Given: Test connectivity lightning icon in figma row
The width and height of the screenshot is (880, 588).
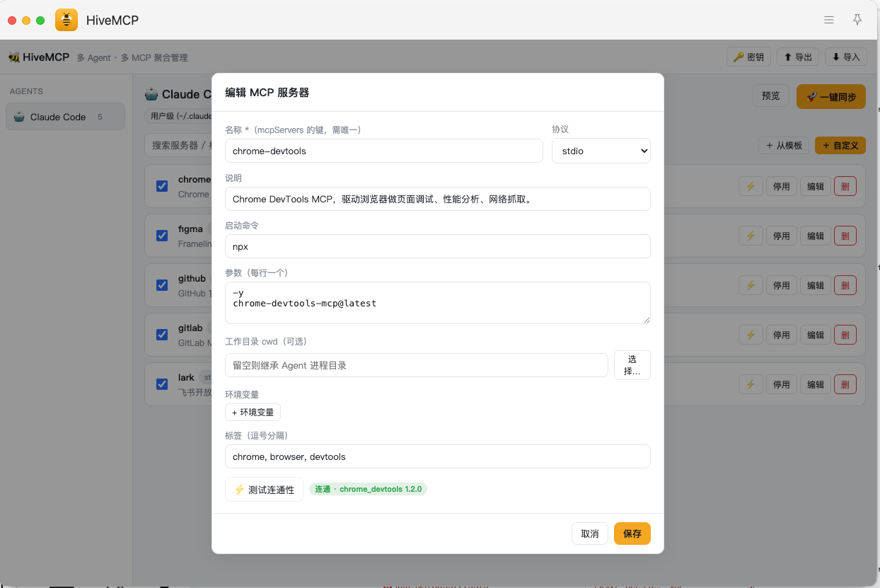Looking at the screenshot, I should 751,236.
